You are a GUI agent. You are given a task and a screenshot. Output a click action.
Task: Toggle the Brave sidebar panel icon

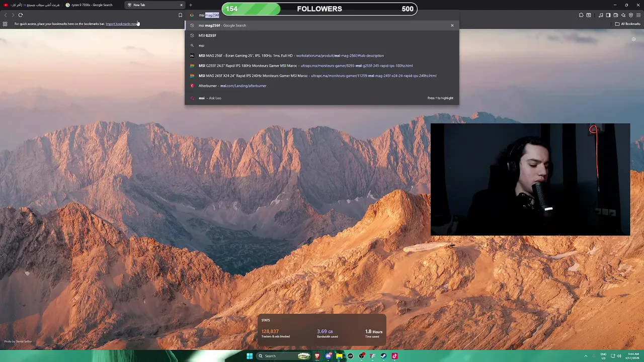pos(608,15)
